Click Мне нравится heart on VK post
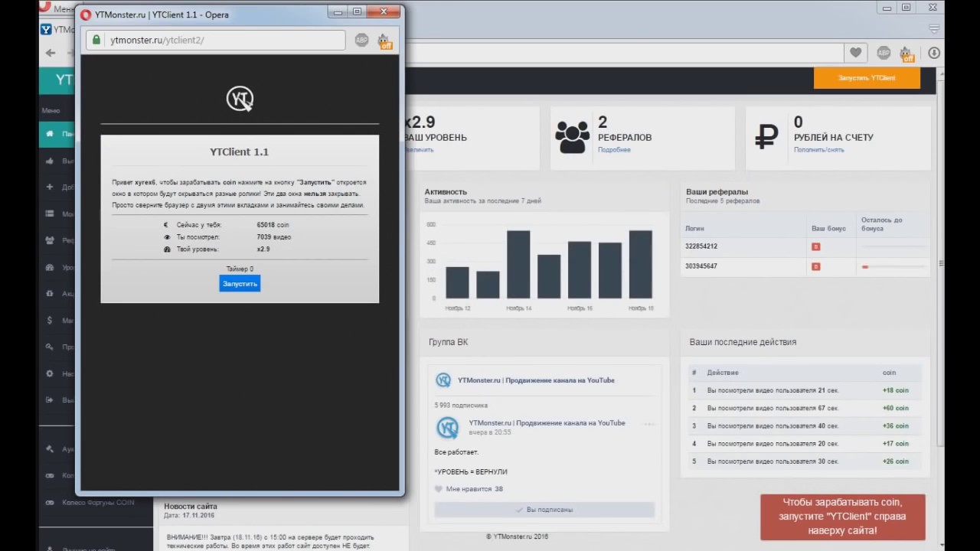 coord(439,489)
